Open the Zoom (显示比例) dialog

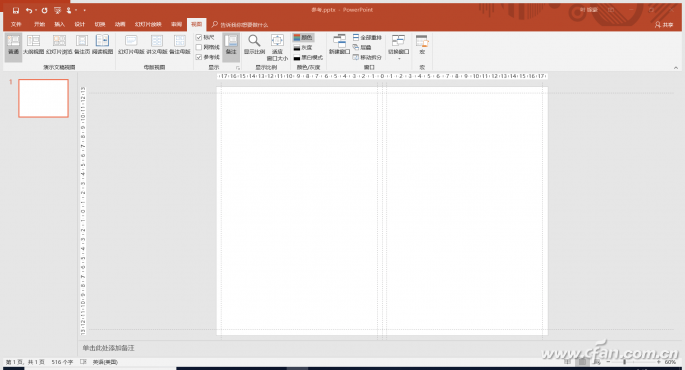tap(254, 45)
